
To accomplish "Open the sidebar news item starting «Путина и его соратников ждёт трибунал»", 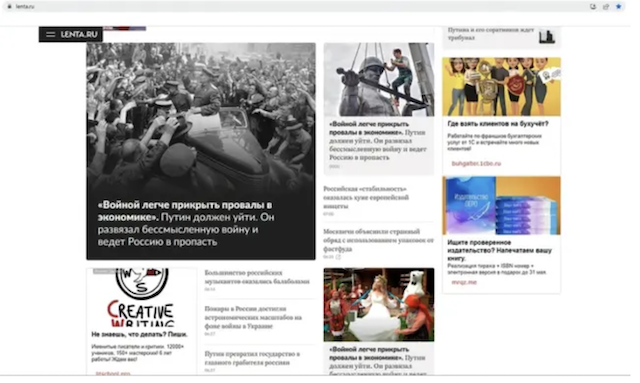I will click(x=491, y=33).
